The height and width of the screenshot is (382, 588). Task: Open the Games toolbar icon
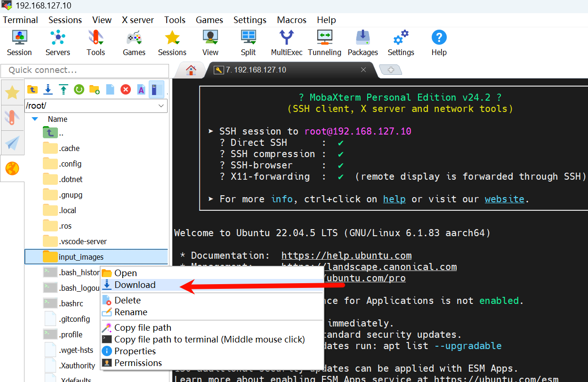pos(134,43)
